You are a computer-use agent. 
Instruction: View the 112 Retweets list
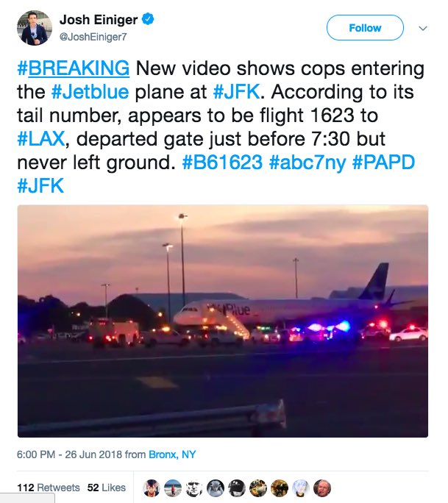[48, 488]
